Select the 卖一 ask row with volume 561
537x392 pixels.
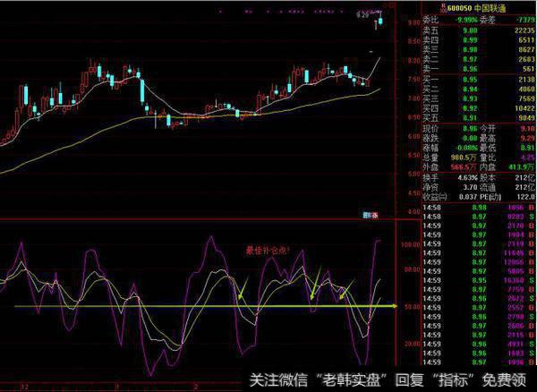[479, 69]
